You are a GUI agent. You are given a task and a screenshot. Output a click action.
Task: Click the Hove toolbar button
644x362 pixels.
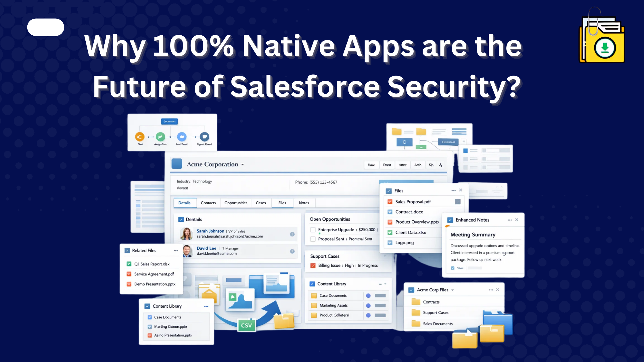point(371,165)
